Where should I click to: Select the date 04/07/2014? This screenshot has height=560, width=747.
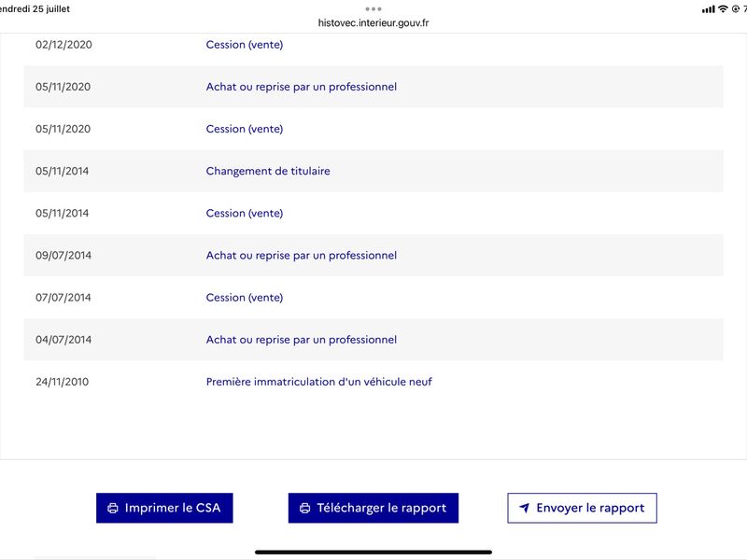63,340
